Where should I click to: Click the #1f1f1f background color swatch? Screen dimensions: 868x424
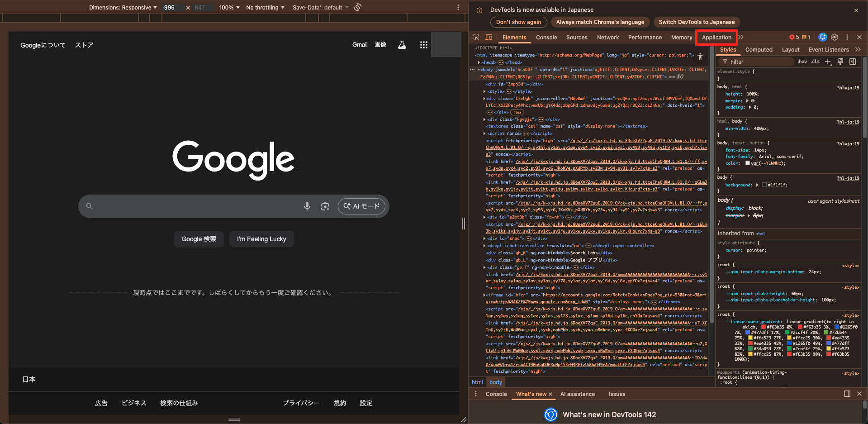[764, 185]
